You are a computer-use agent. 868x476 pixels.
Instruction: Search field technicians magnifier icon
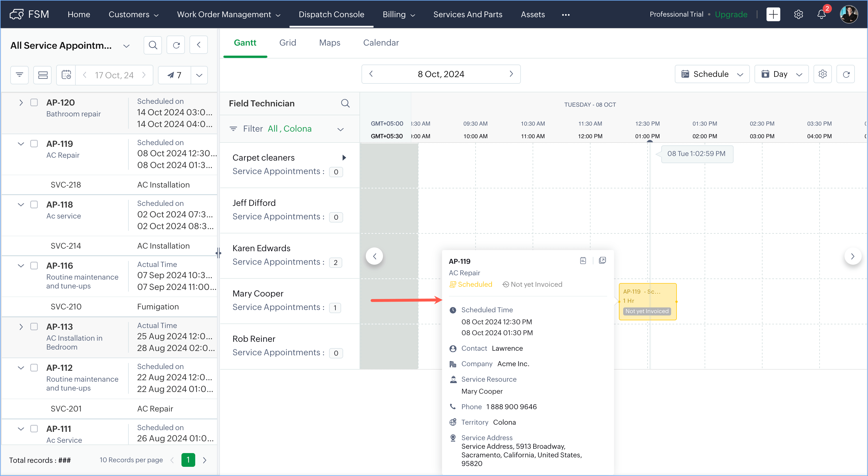345,104
